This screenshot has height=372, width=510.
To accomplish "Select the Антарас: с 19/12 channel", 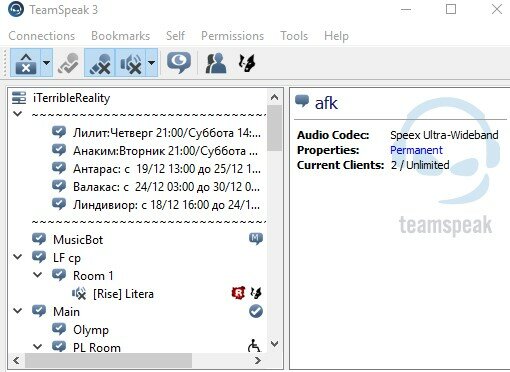I will click(x=167, y=169).
